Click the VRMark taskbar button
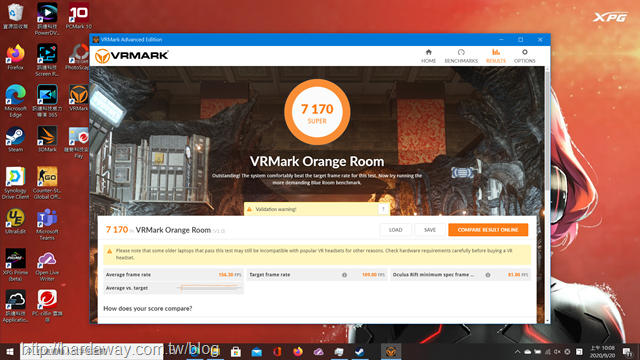This screenshot has width=640, height=360. tap(391, 351)
